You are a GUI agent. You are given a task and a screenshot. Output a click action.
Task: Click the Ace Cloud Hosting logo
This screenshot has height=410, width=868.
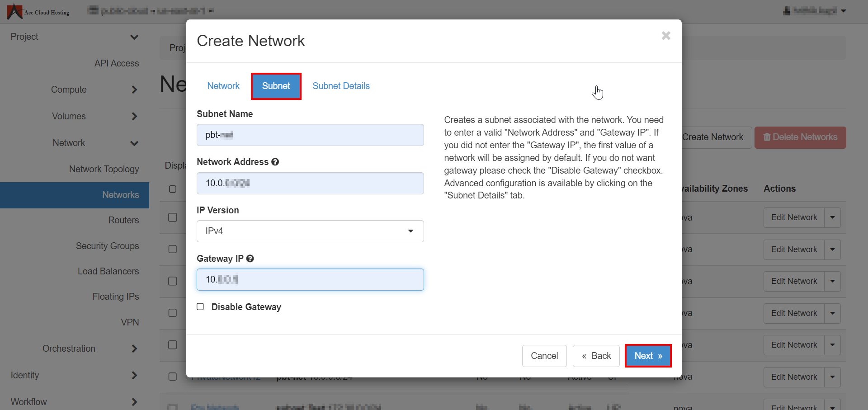tap(38, 11)
